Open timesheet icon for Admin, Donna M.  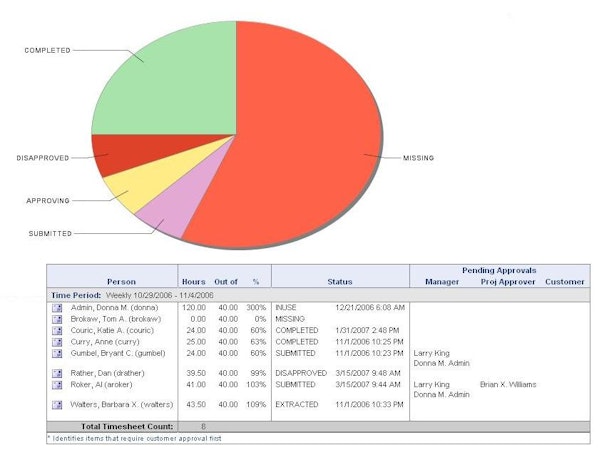[x=58, y=307]
